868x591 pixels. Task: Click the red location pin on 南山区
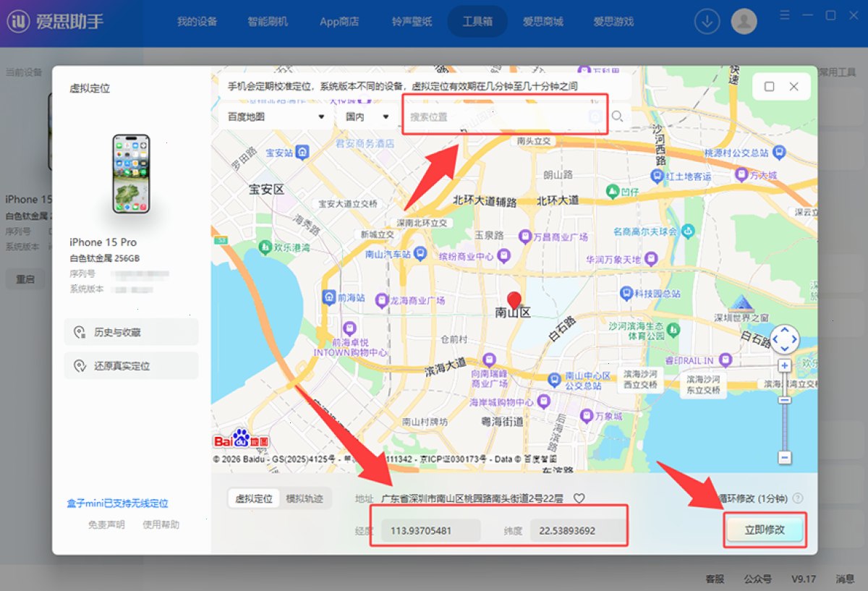click(514, 301)
